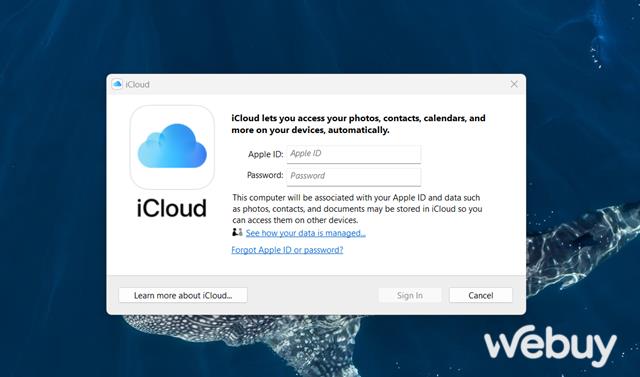Screen dimensions: 640x377
Task: Click the 'This computer will be associated' paragraph
Action: (x=357, y=209)
